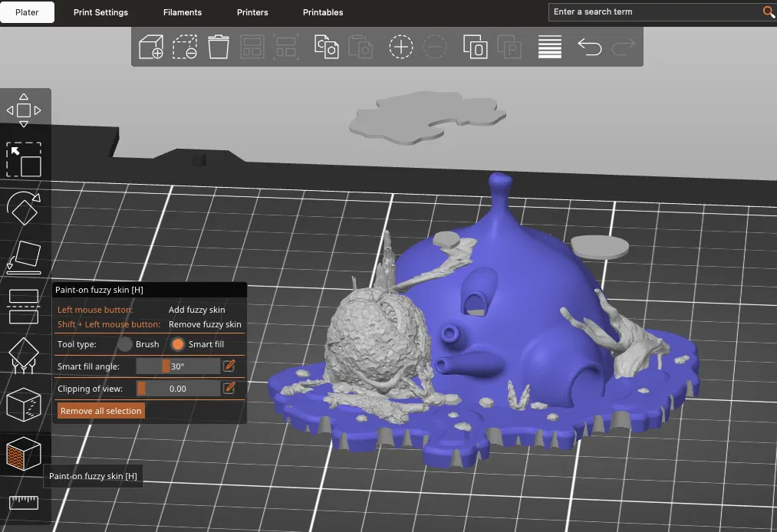Click the Add object cube icon

[151, 47]
